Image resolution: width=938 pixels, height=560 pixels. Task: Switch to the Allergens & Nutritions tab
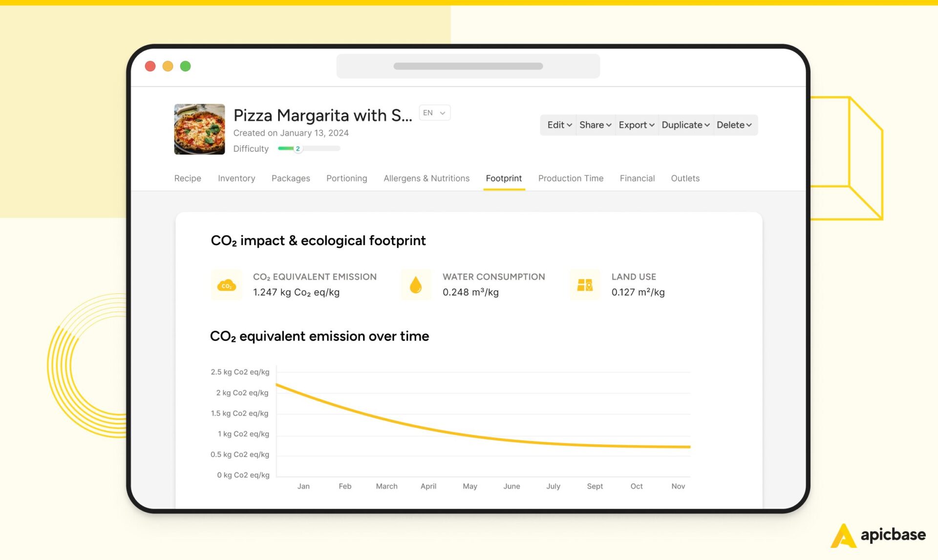(x=426, y=179)
